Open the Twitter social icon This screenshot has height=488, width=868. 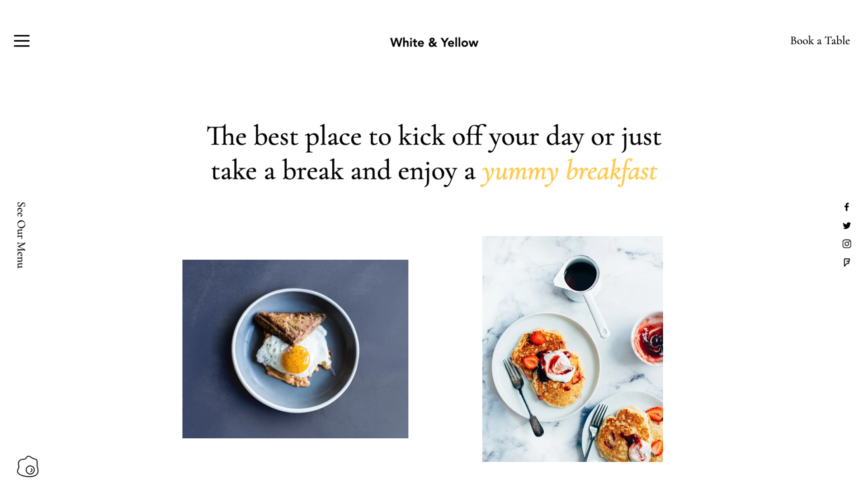pos(847,225)
